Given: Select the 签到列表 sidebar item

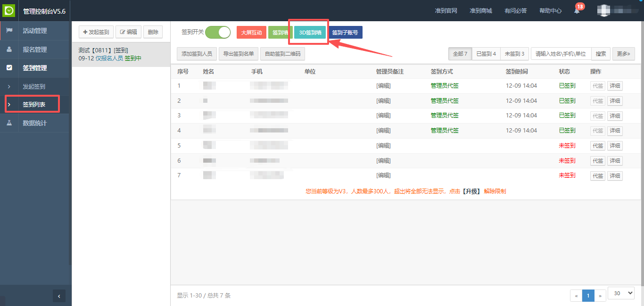Looking at the screenshot, I should pyautogui.click(x=34, y=105).
